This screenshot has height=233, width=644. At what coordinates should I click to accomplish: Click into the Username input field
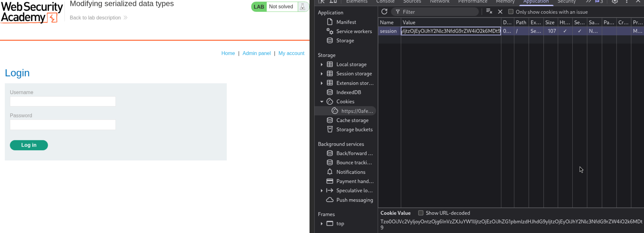(63, 101)
